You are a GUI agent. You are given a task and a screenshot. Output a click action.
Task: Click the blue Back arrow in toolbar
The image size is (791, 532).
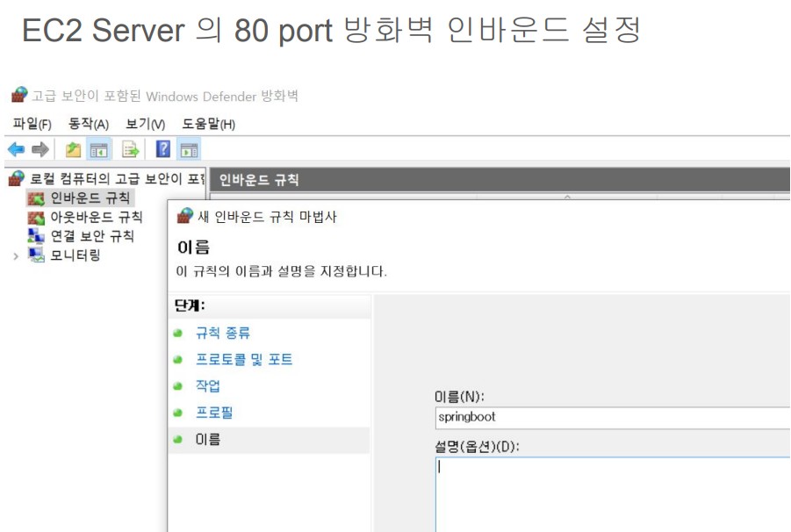[x=16, y=149]
